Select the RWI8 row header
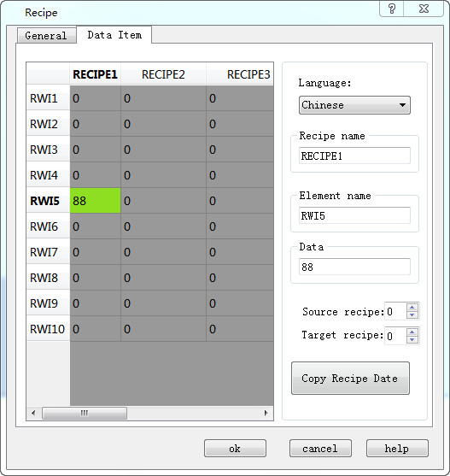This screenshot has width=450, height=476. tap(48, 278)
